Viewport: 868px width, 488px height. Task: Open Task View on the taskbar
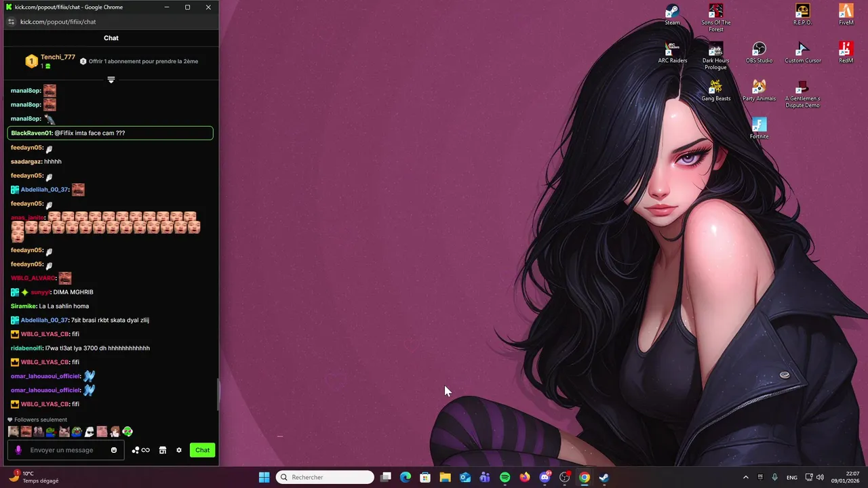(386, 477)
